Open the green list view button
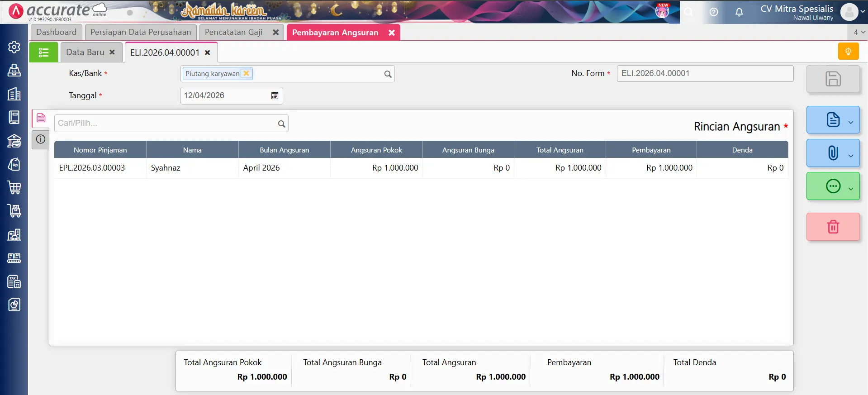 tap(43, 52)
